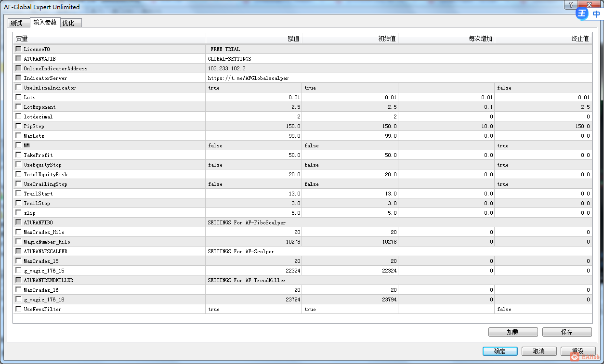
Task: Click the 中 language indicator icon
Action: coord(596,14)
